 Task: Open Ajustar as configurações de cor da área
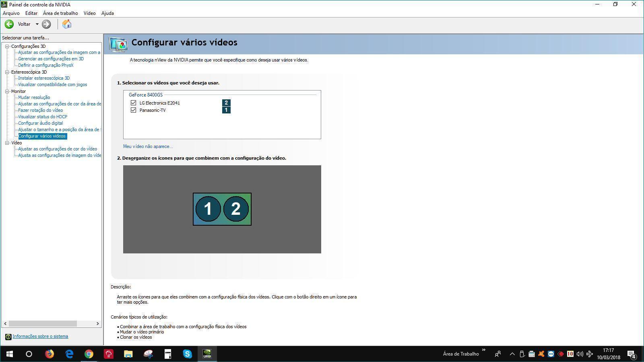[x=59, y=104]
